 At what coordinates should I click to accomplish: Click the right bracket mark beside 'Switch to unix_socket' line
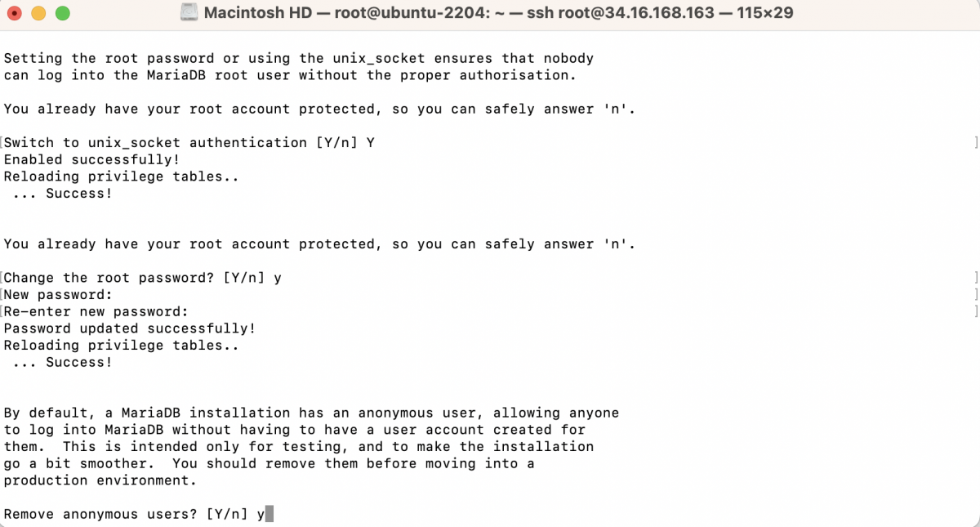point(976,142)
